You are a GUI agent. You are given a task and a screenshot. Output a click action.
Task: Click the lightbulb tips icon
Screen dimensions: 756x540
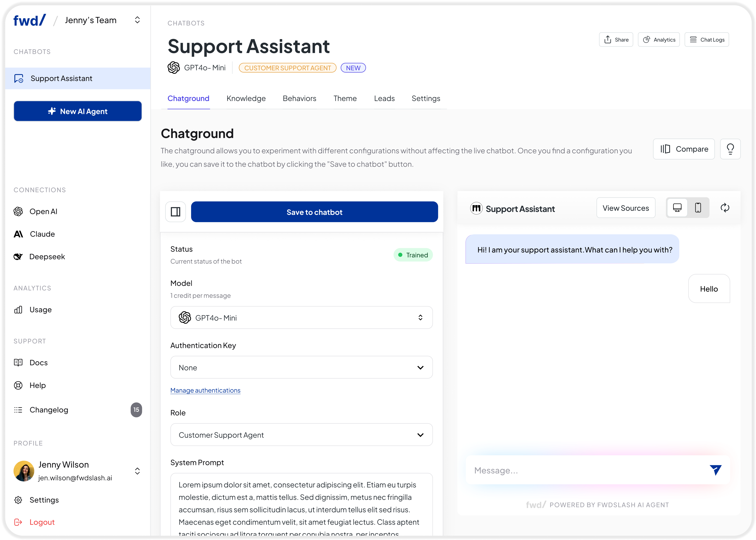click(x=730, y=149)
